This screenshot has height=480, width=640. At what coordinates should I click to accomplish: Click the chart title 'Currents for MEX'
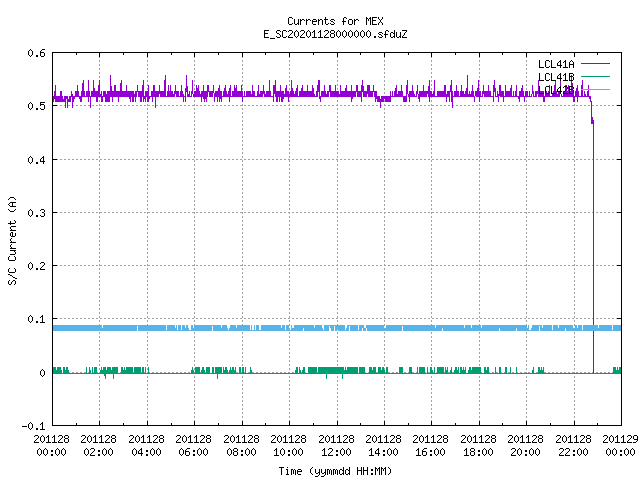tap(335, 21)
